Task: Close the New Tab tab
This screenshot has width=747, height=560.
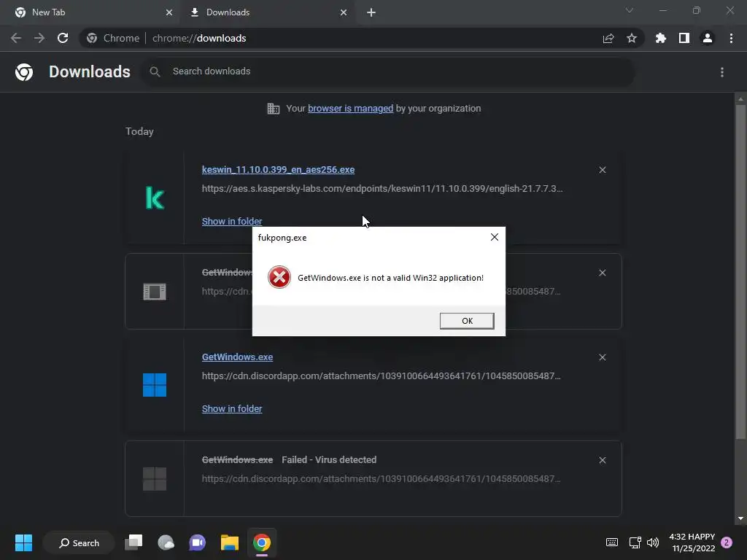Action: point(169,12)
